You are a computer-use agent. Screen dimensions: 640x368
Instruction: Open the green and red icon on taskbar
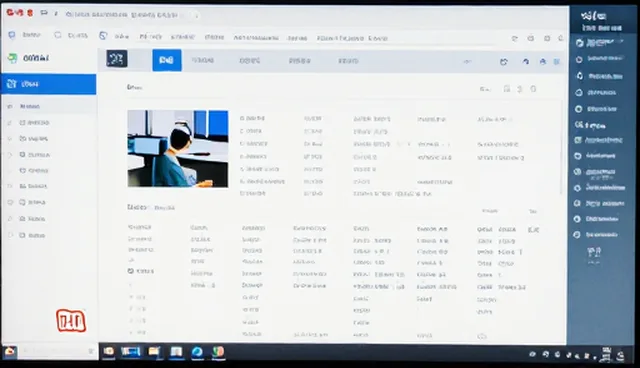tap(218, 352)
